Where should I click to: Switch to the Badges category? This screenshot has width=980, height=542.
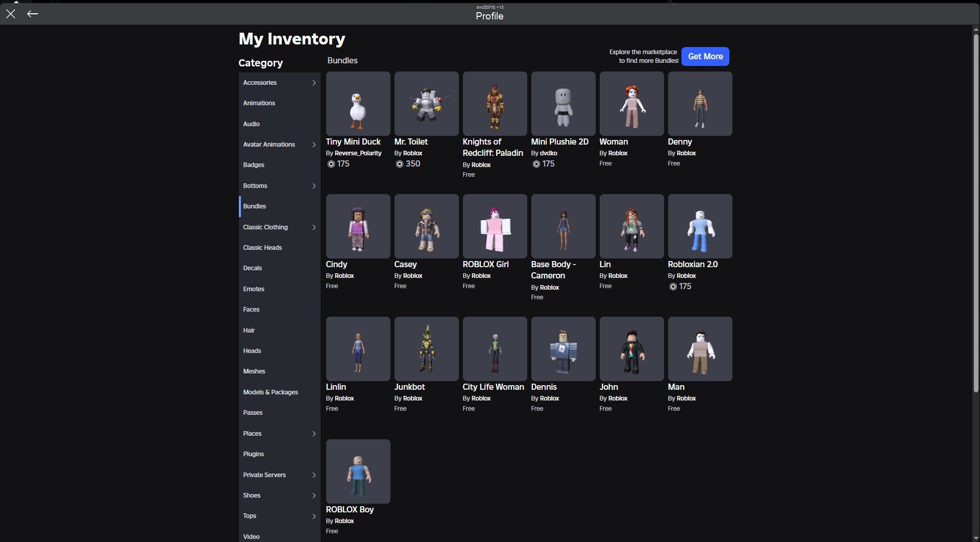(279, 165)
